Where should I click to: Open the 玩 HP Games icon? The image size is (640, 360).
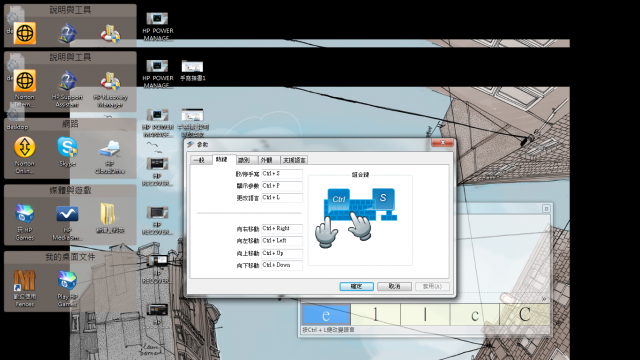[x=24, y=222]
